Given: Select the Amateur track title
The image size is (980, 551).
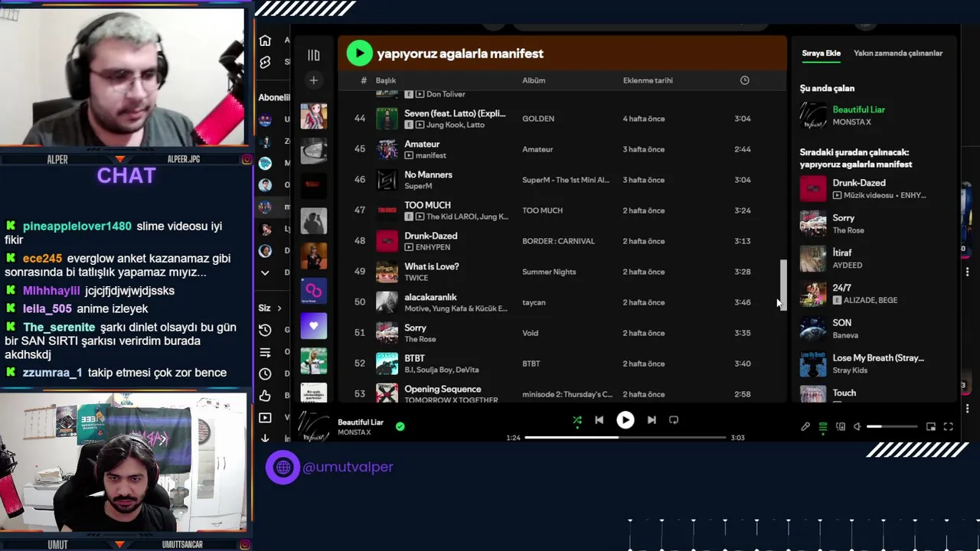Looking at the screenshot, I should tap(422, 144).
